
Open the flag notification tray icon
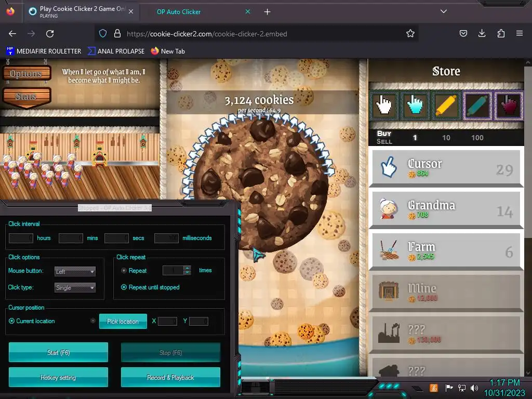coord(449,388)
